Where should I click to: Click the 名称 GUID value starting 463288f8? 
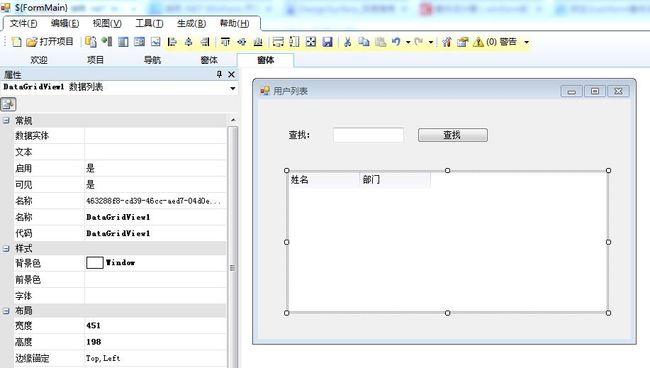pyautogui.click(x=155, y=201)
